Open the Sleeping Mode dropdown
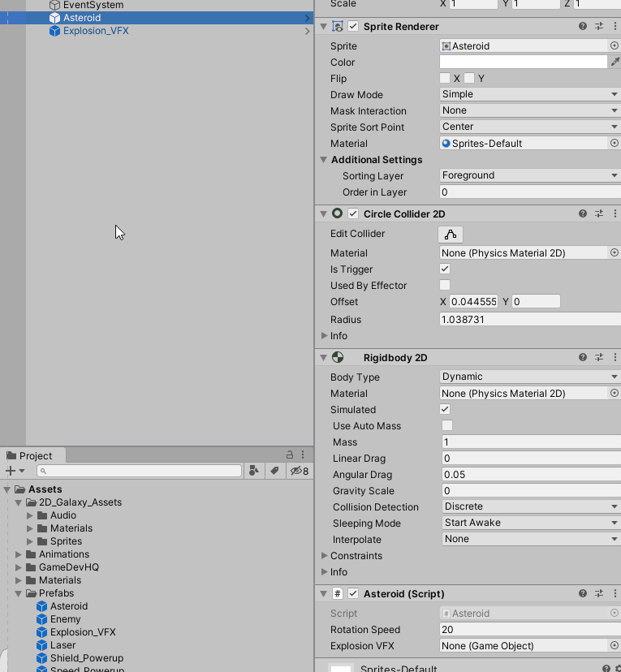Screen dimensions: 621x672 click(x=532, y=523)
